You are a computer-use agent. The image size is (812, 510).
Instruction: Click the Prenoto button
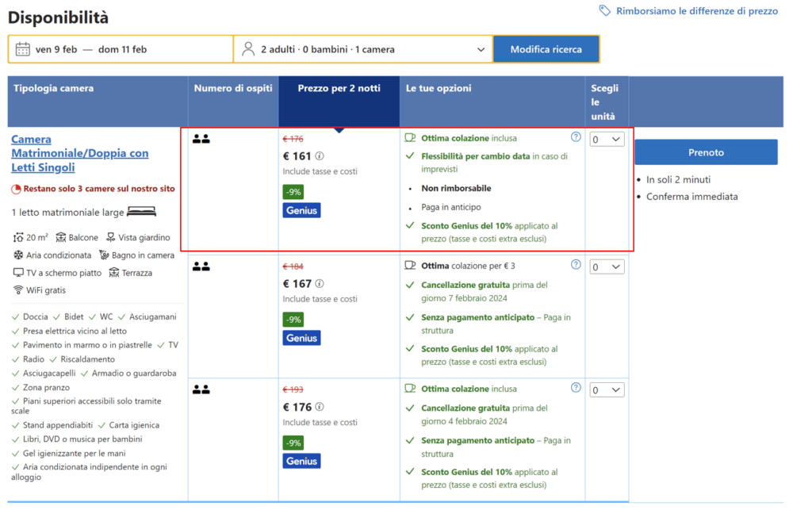(x=706, y=152)
